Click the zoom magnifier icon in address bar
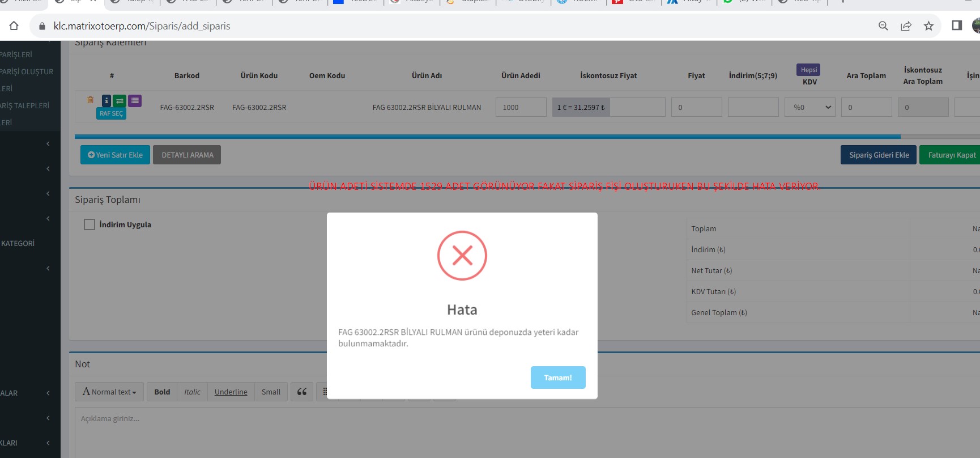The image size is (980, 458). (883, 26)
